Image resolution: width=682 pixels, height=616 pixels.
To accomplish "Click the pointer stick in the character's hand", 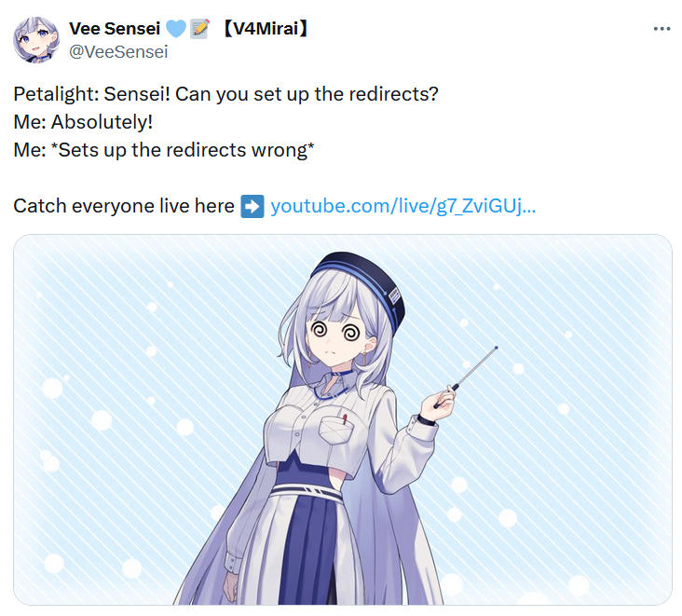I will [467, 376].
